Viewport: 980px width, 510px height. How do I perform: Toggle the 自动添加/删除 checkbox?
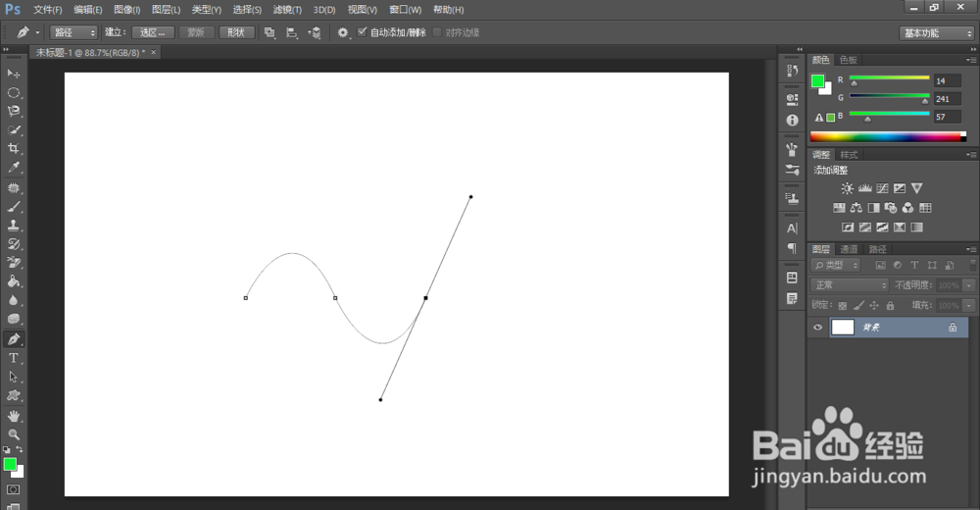(362, 32)
